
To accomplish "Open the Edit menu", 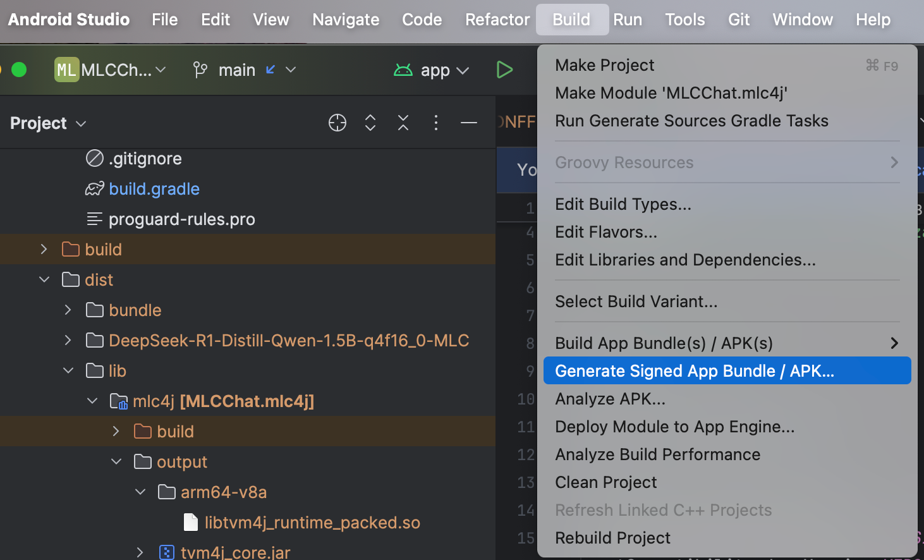I will point(216,20).
